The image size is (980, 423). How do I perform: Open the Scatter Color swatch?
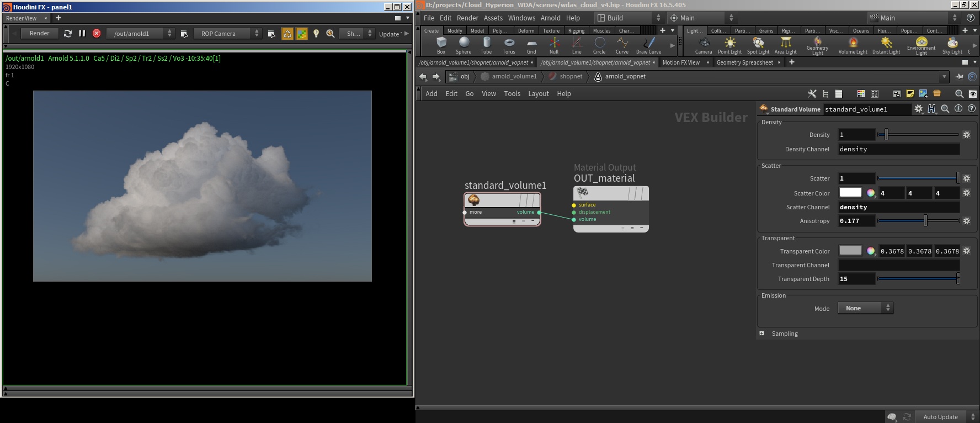[x=850, y=193]
